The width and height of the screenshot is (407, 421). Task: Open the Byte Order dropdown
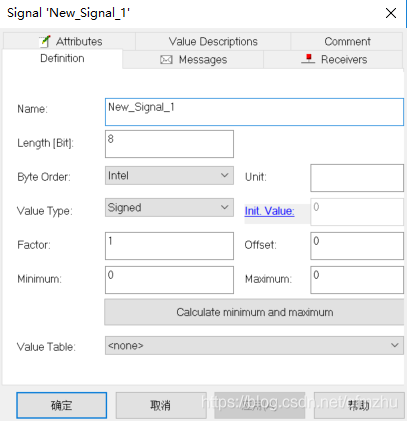[169, 176]
